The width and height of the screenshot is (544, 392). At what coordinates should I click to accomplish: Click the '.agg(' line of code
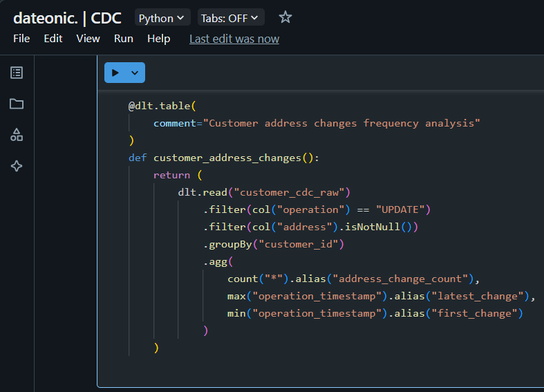(218, 261)
